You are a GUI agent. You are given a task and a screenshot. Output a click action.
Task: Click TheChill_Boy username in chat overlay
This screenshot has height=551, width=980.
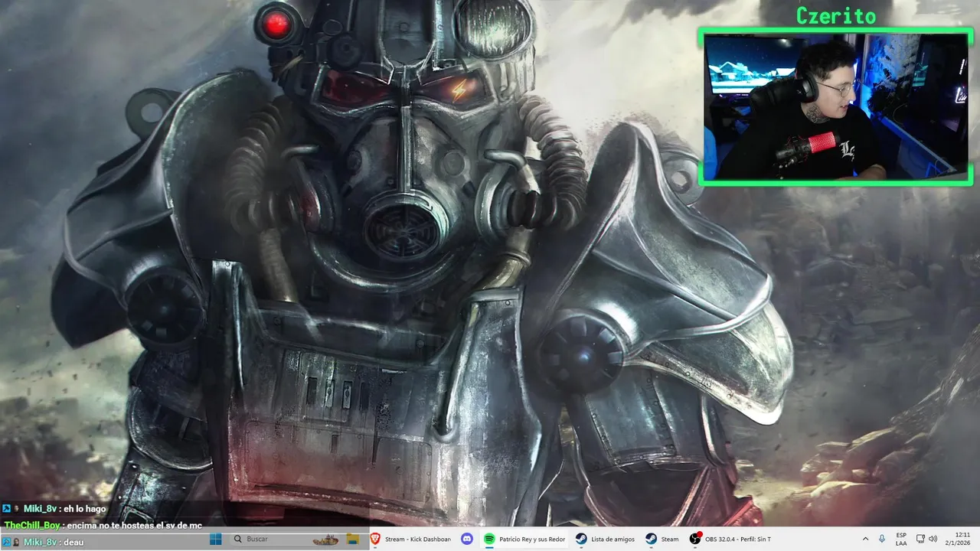[31, 526]
